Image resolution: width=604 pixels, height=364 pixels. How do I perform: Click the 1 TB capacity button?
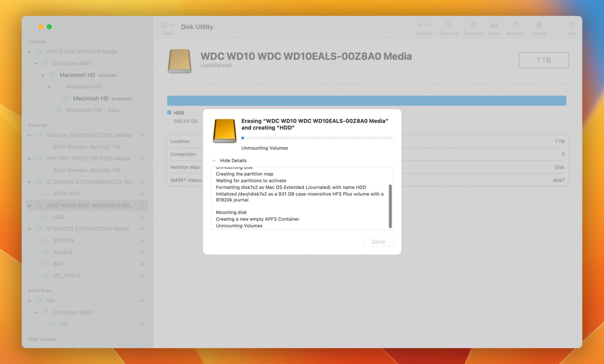pyautogui.click(x=543, y=60)
